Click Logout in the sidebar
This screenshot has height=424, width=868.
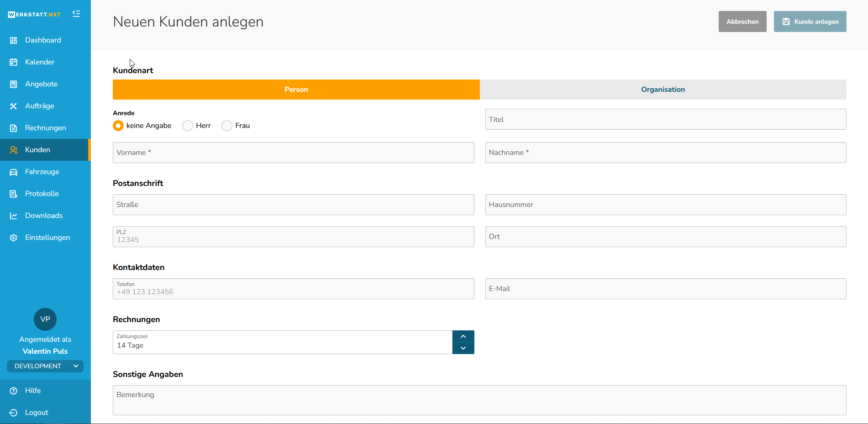pyautogui.click(x=45, y=413)
